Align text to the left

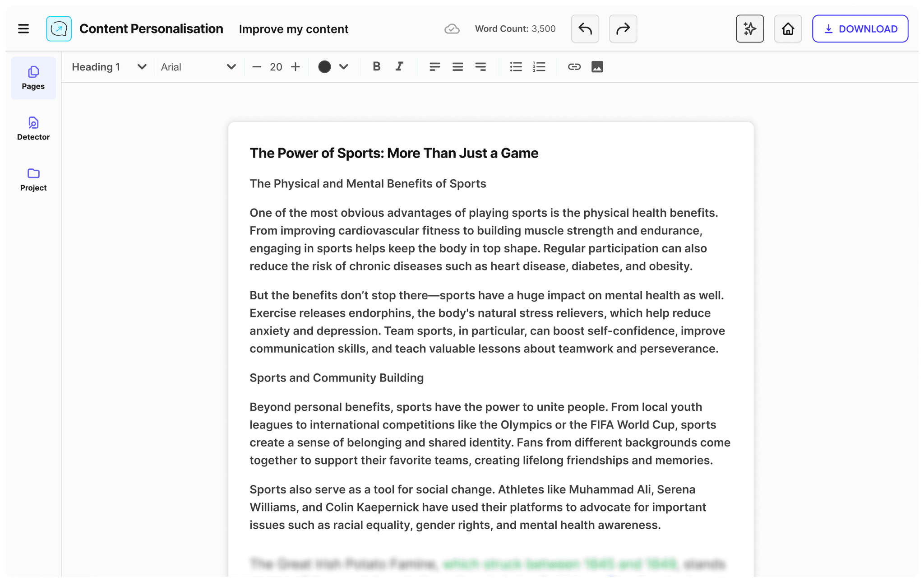pyautogui.click(x=435, y=67)
